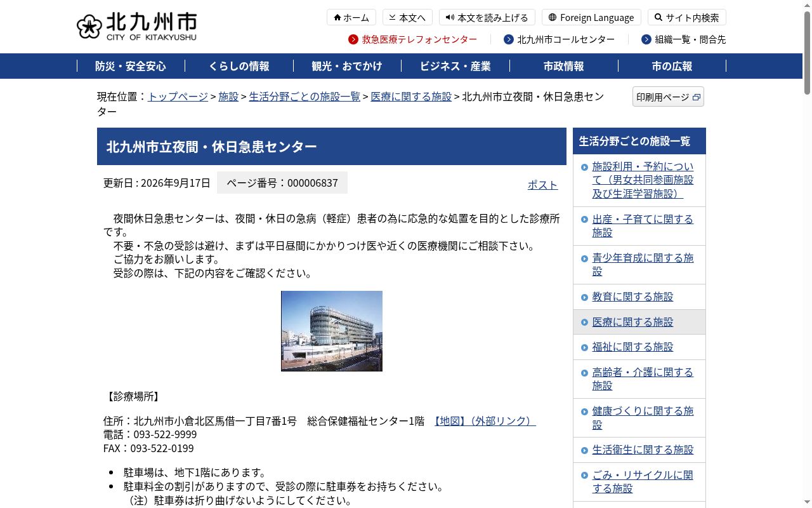Jump to 本文へ main content
Viewport: 812px width, 508px height.
click(407, 17)
